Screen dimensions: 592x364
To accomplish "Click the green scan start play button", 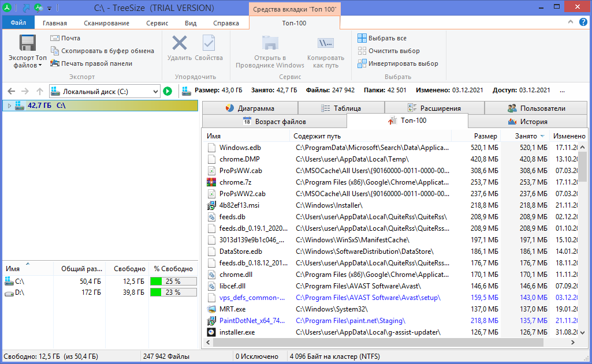I will (167, 91).
